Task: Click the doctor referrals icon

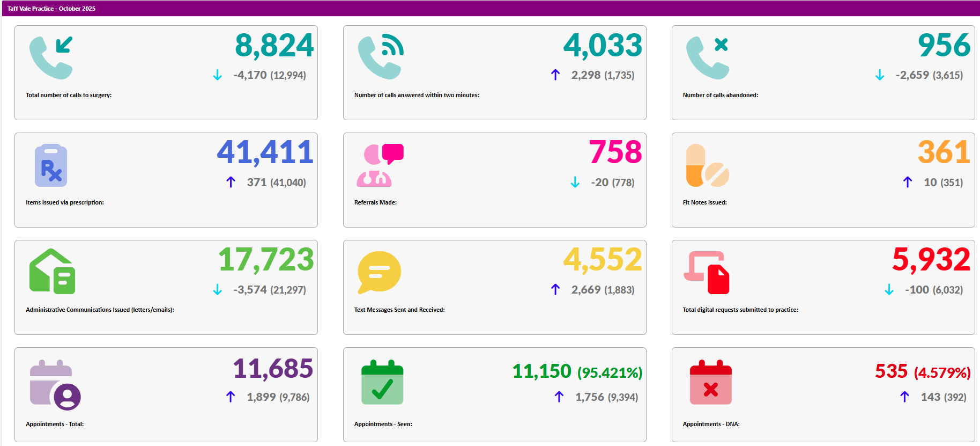Action: [x=380, y=165]
